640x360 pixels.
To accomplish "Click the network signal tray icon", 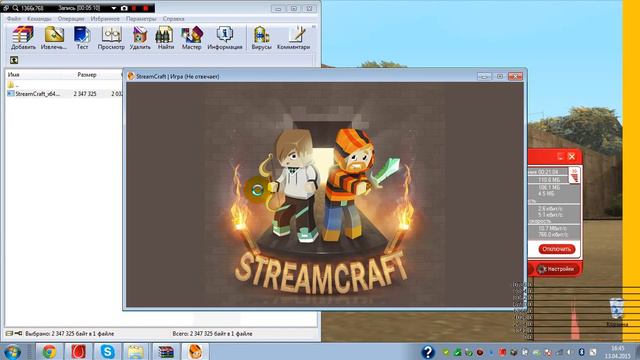I will click(x=560, y=352).
